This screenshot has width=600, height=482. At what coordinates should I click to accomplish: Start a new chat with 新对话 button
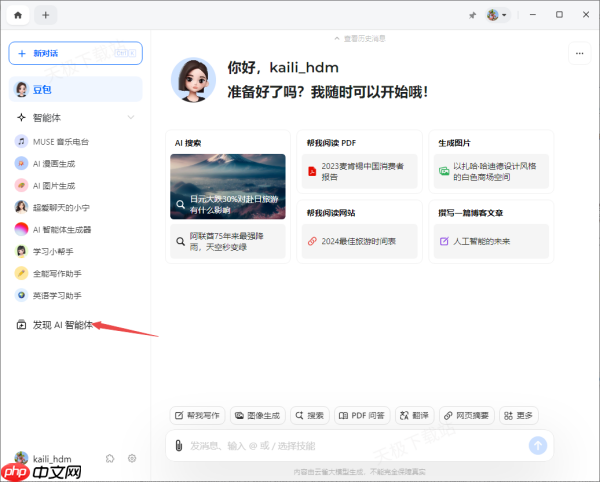76,53
